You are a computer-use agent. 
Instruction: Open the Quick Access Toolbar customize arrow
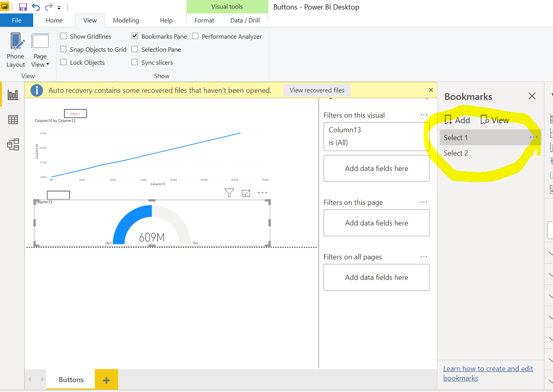click(59, 8)
